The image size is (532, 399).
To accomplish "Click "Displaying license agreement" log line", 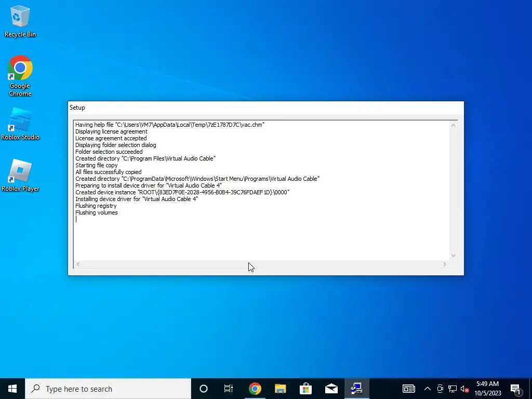I will point(111,131).
